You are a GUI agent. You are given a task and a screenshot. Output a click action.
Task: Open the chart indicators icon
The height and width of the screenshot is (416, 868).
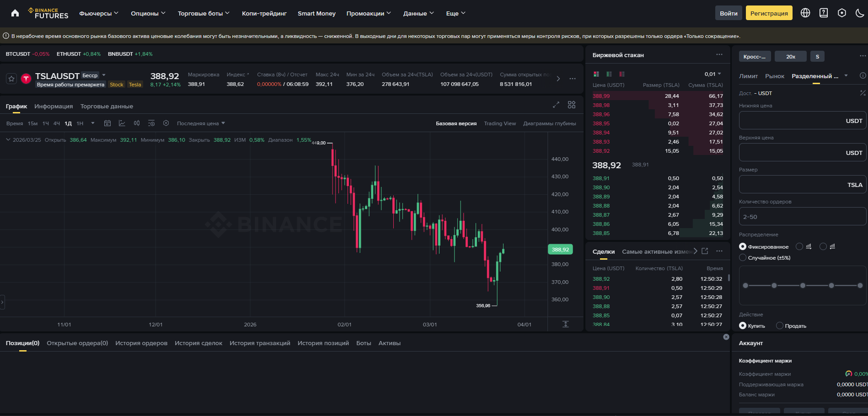122,123
